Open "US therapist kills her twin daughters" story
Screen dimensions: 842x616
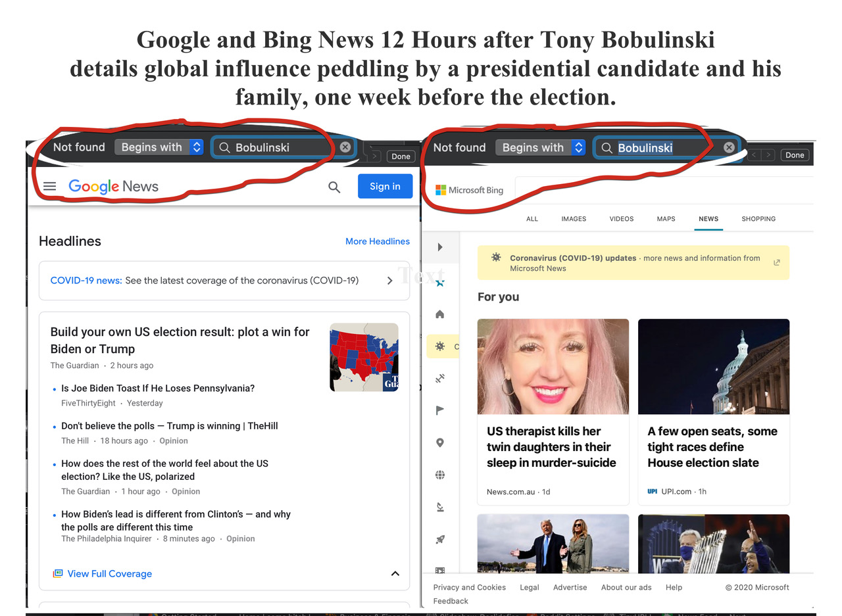point(551,447)
